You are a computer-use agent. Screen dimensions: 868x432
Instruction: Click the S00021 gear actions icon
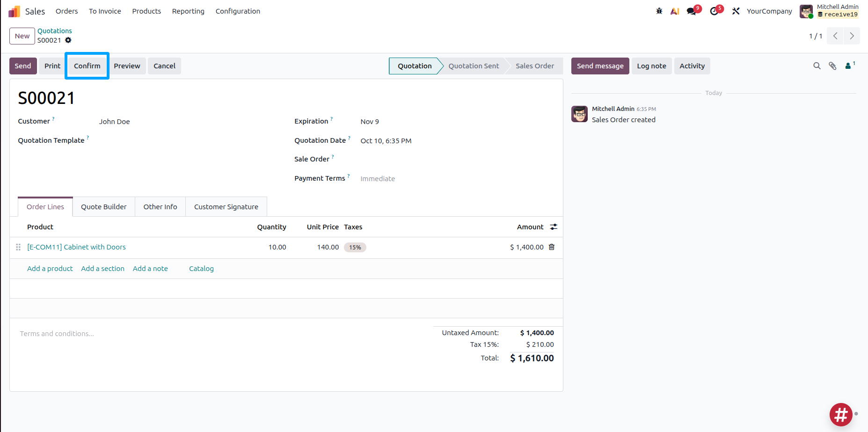click(68, 40)
